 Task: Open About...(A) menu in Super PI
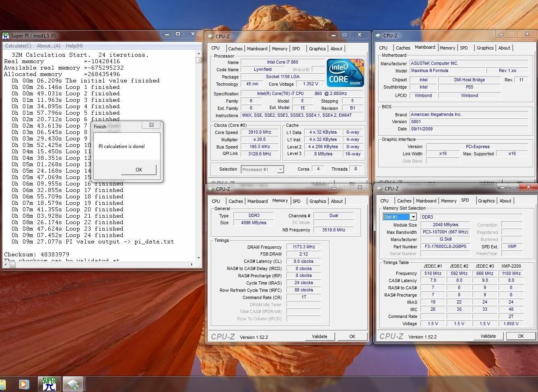pyautogui.click(x=48, y=46)
